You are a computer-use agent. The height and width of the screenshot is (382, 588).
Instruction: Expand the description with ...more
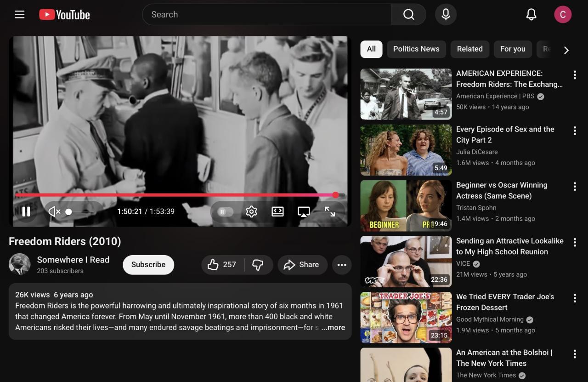[333, 328]
